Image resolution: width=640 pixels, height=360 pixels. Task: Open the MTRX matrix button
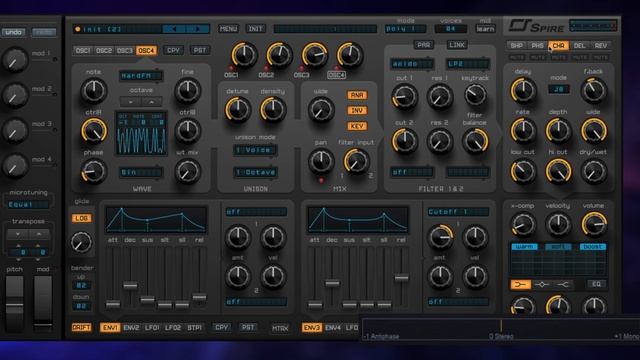(280, 328)
